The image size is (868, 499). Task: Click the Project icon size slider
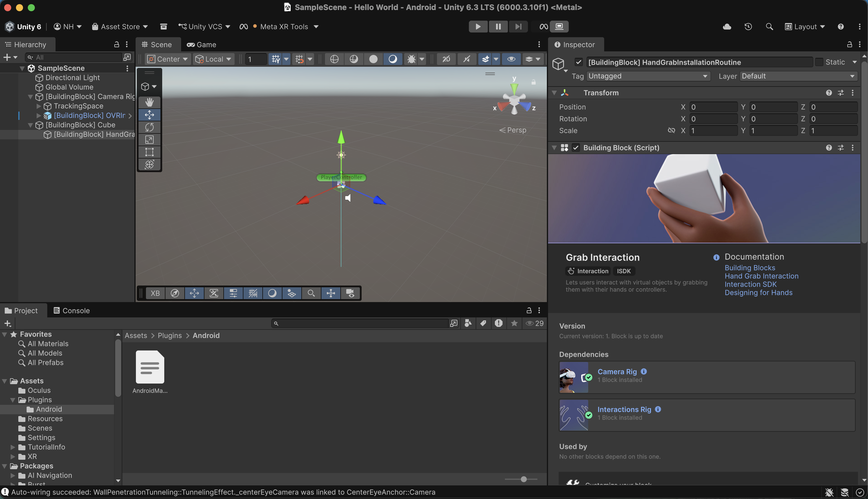coord(523,479)
